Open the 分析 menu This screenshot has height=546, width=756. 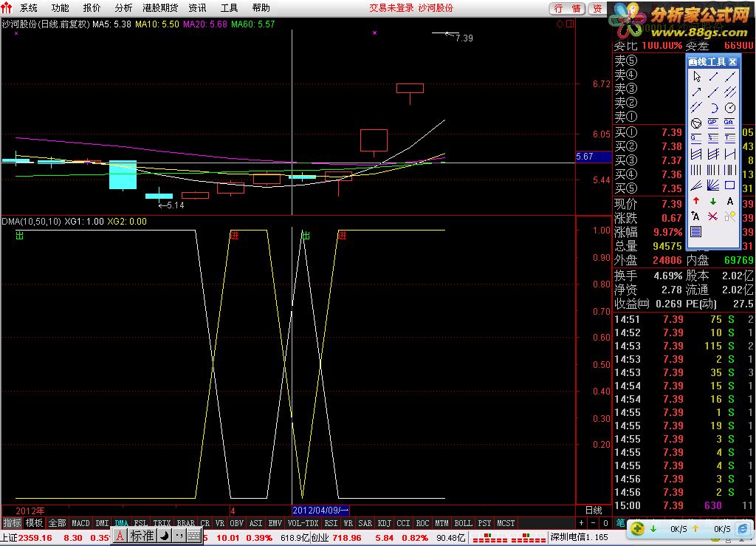tap(123, 7)
